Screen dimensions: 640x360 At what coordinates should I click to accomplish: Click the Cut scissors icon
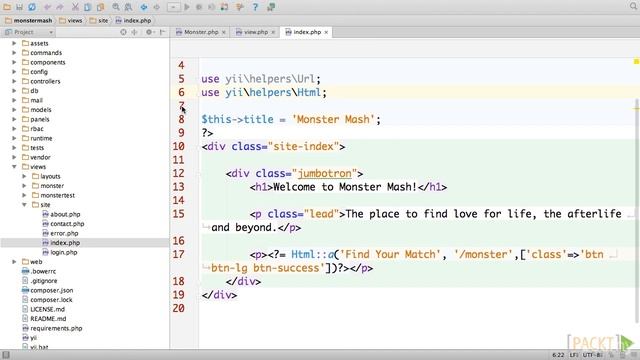[75, 7]
